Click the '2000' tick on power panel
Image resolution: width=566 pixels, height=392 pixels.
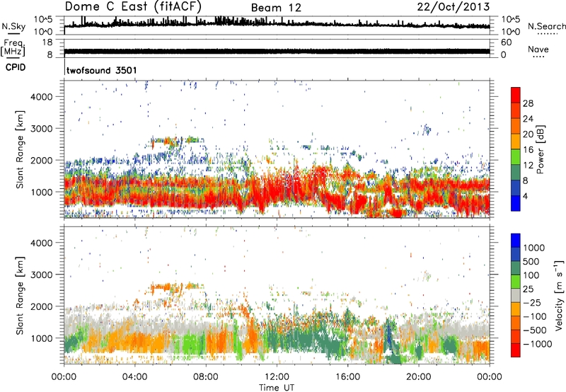coord(42,160)
